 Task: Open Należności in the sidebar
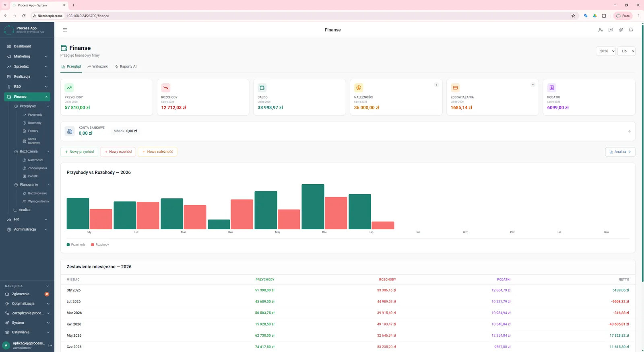35,160
